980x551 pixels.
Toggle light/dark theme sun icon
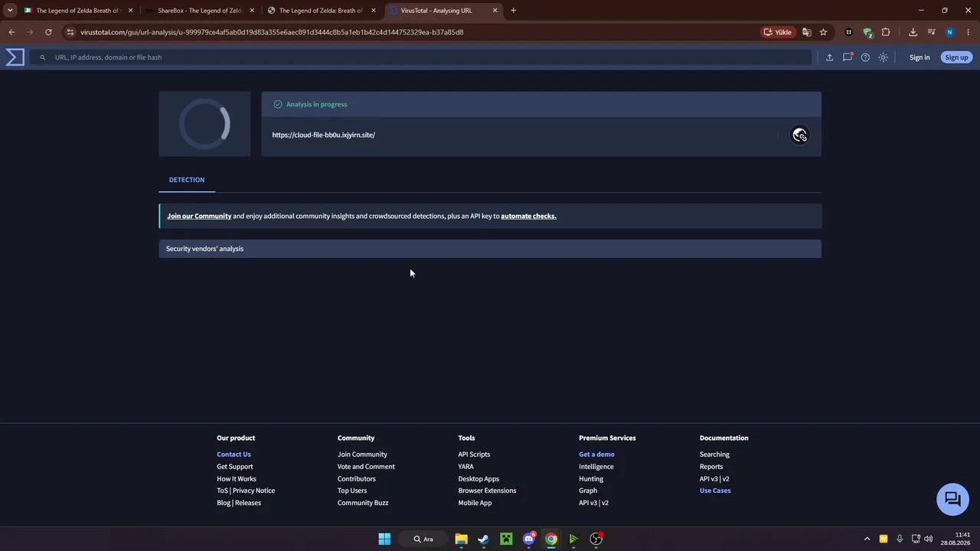[x=884, y=57]
